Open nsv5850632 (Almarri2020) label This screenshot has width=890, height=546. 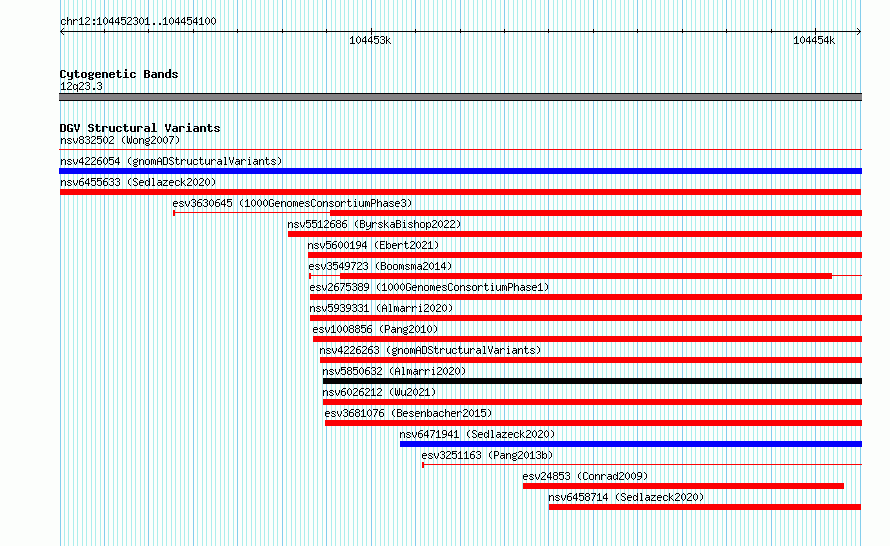coord(394,371)
